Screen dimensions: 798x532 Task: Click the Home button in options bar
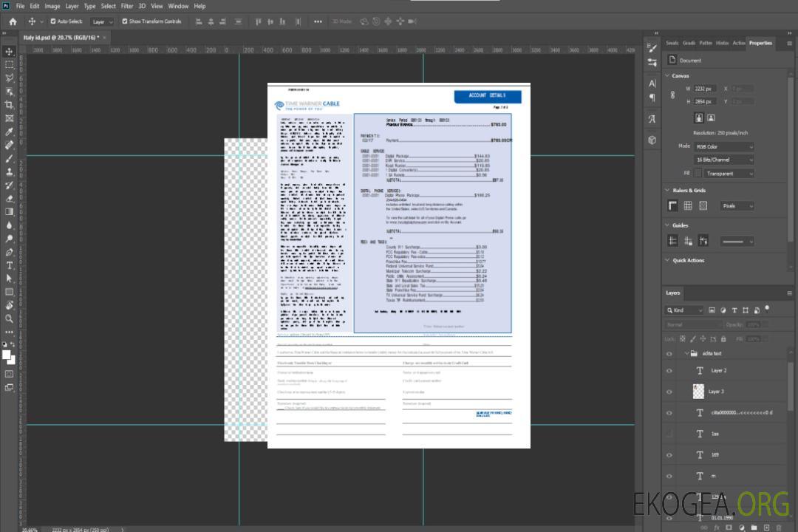pyautogui.click(x=13, y=21)
